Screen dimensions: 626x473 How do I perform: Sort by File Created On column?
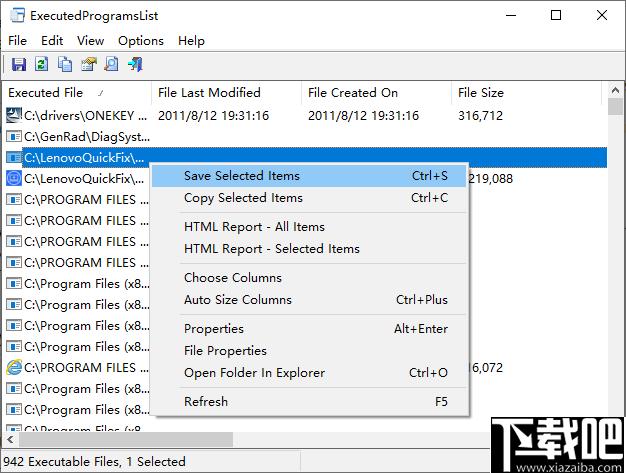(377, 93)
